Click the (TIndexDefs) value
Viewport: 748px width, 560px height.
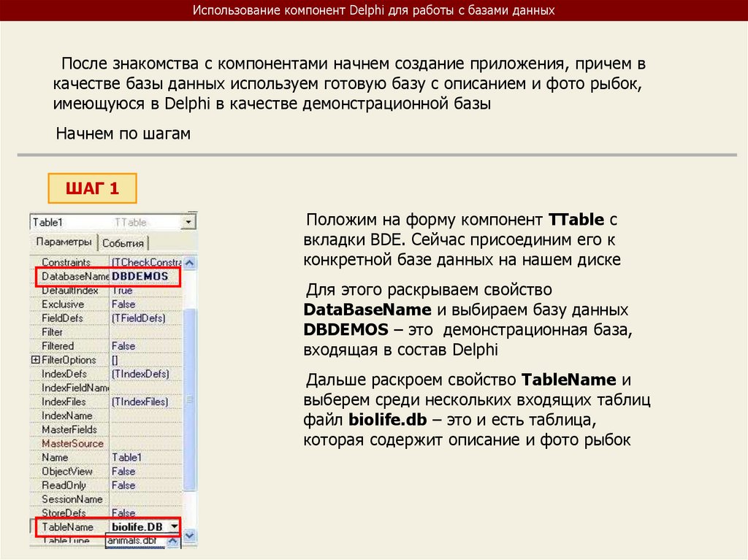point(140,374)
